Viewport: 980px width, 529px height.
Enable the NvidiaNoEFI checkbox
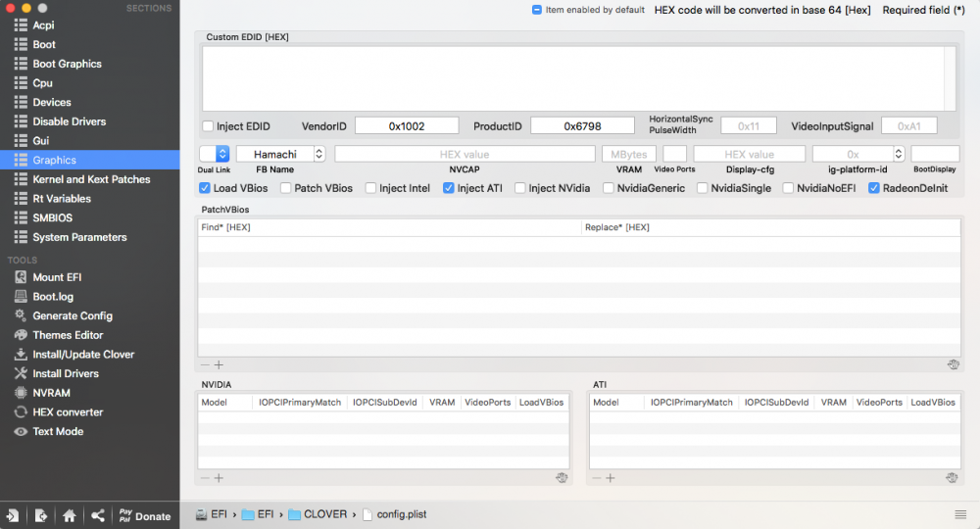788,188
